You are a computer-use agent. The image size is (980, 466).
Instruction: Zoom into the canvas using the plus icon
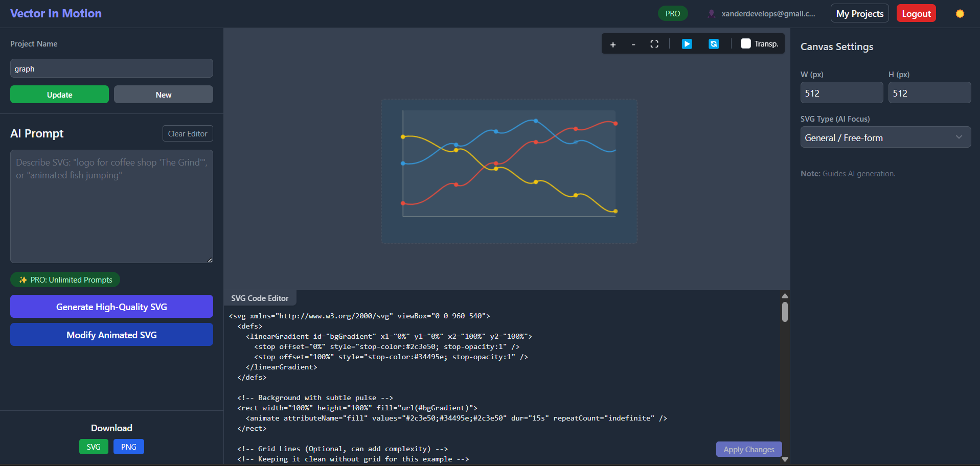coord(612,44)
